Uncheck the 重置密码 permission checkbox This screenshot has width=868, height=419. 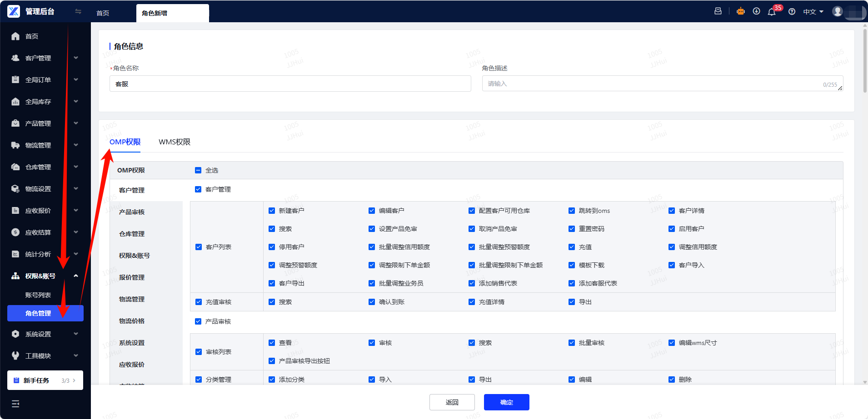click(572, 229)
